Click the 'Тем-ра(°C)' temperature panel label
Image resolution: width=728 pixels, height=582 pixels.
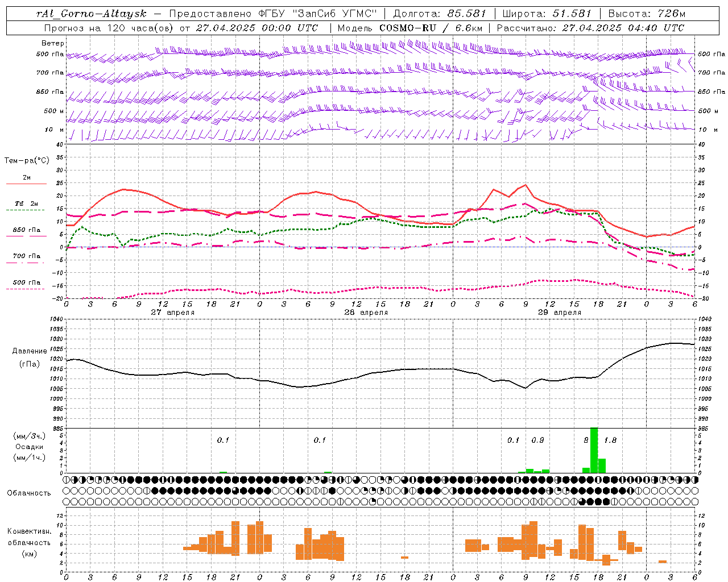27,161
